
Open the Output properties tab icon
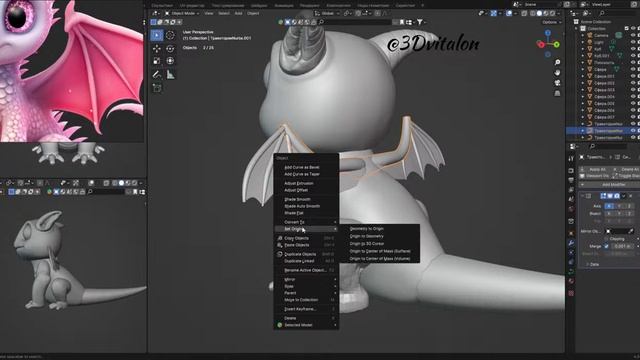(x=571, y=180)
